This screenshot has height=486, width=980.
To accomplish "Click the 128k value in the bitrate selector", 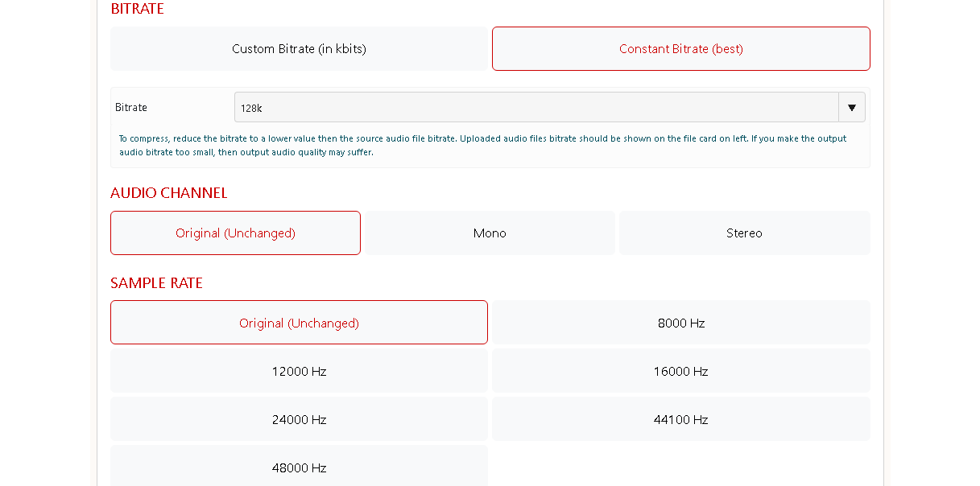I will 251,108.
